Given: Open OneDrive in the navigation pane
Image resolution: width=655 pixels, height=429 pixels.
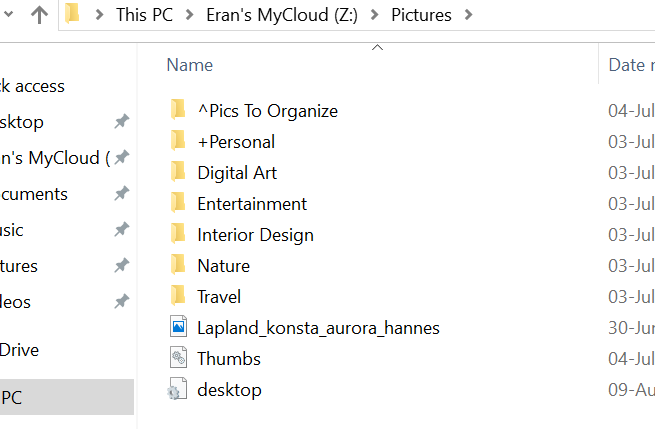Looking at the screenshot, I should pos(20,350).
